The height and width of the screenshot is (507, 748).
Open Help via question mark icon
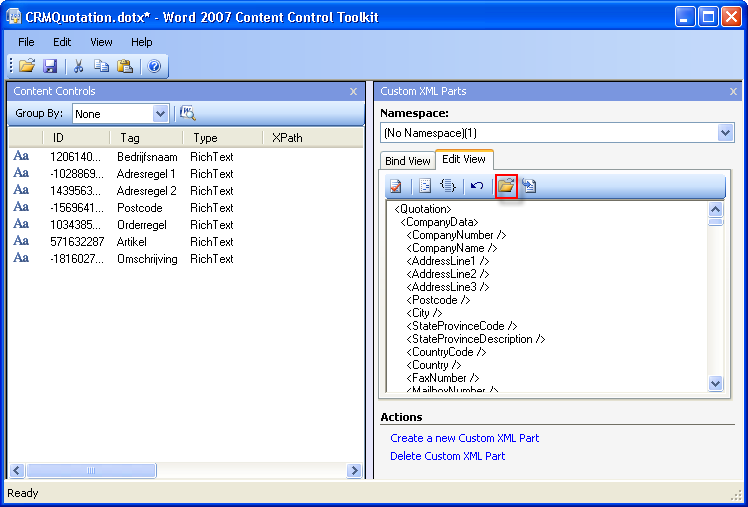(154, 66)
